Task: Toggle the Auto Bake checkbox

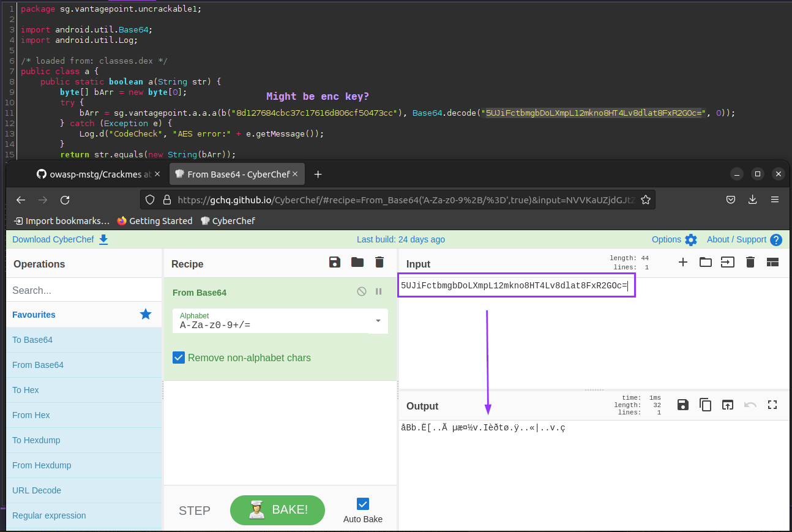Action: (x=363, y=504)
